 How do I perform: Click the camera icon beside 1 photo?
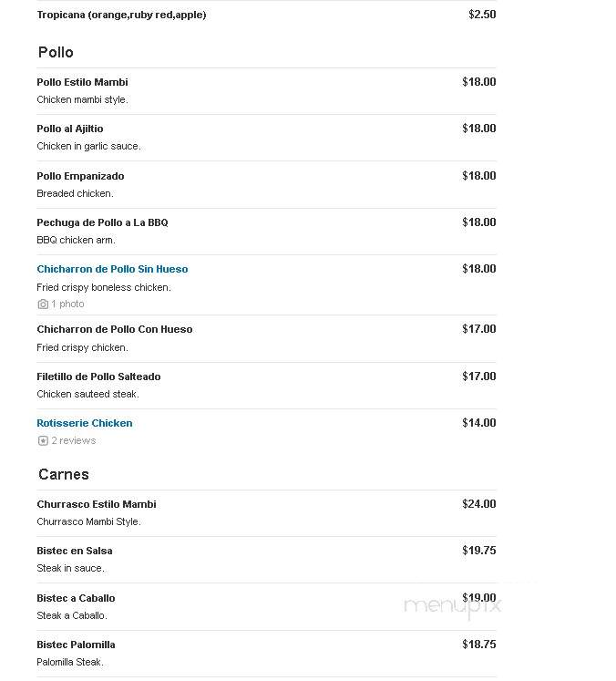43,304
